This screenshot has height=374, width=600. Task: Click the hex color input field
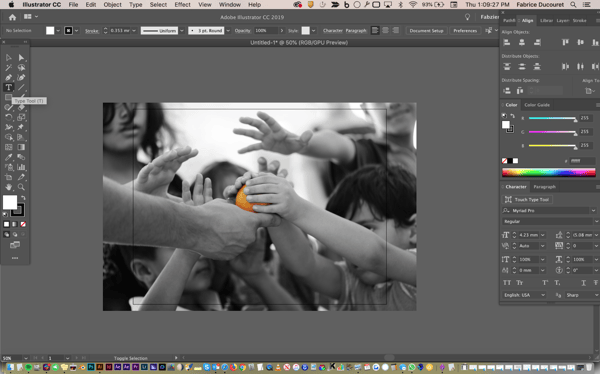[582, 161]
